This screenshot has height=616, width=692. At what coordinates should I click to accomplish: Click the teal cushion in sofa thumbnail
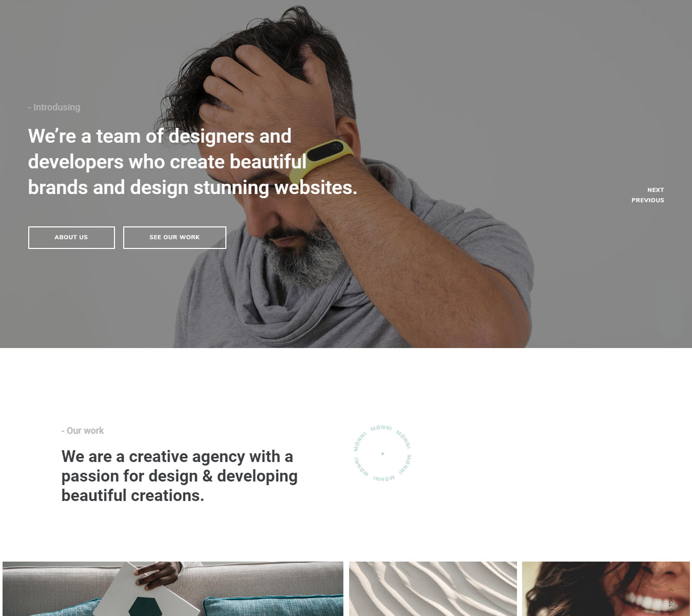(x=272, y=607)
